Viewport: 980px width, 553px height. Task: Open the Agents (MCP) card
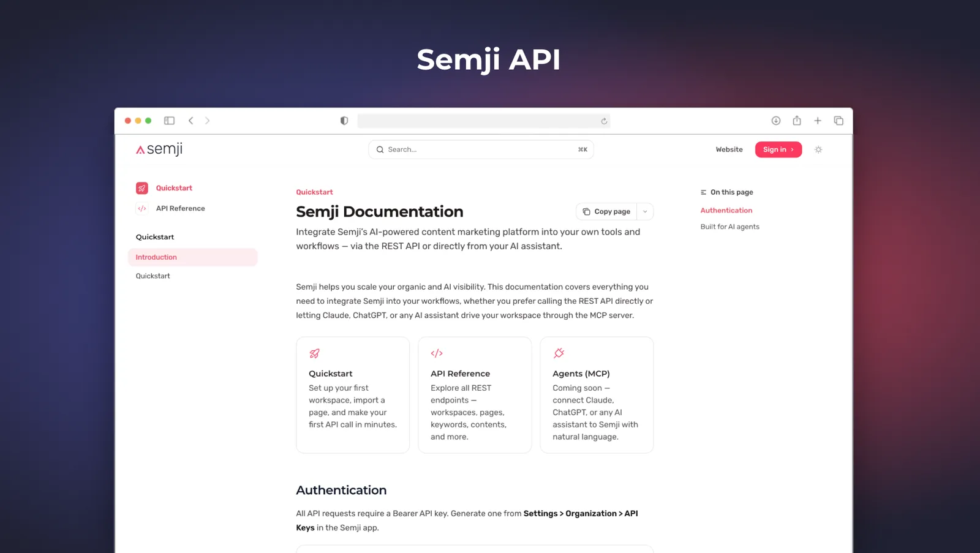click(597, 395)
